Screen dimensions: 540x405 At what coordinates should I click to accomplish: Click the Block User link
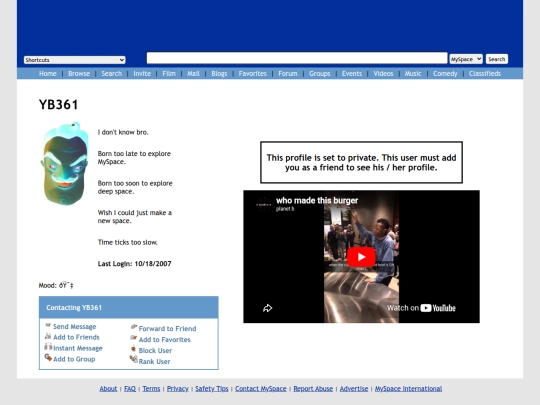pos(155,351)
